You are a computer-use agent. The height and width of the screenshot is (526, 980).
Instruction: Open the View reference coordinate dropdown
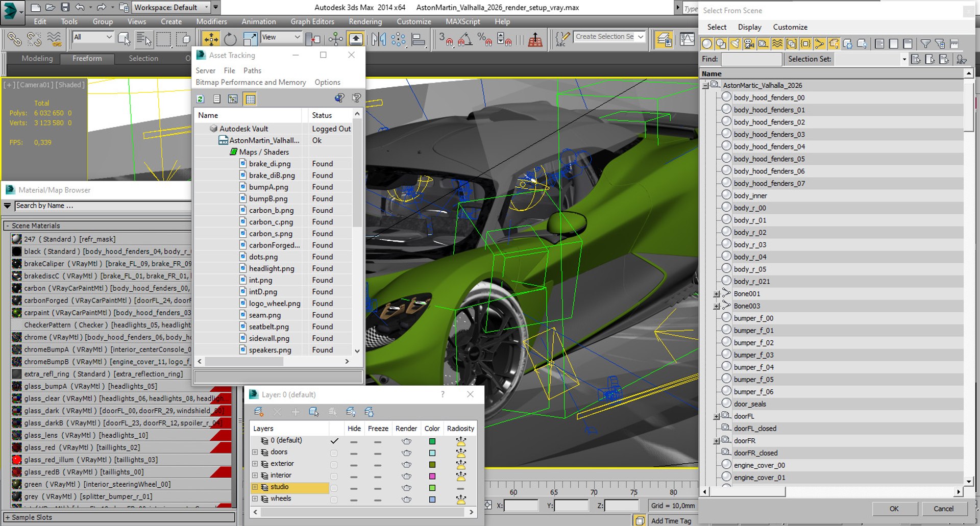[281, 37]
